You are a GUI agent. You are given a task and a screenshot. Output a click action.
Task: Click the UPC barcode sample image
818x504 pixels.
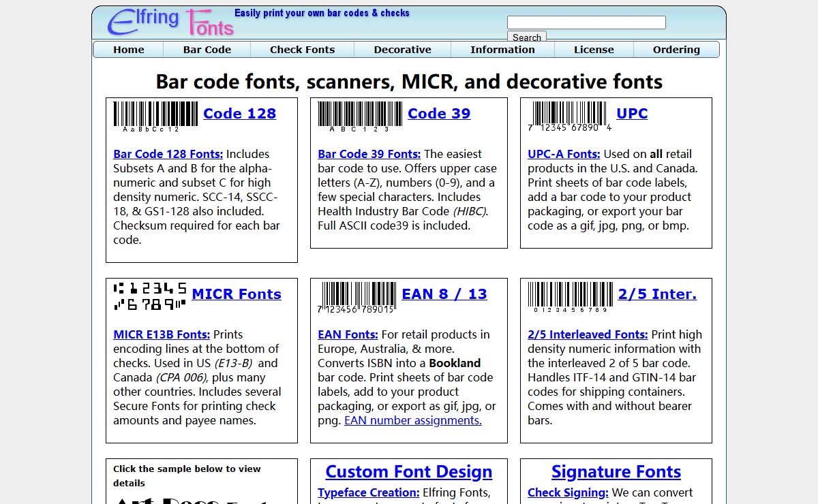pyautogui.click(x=570, y=116)
